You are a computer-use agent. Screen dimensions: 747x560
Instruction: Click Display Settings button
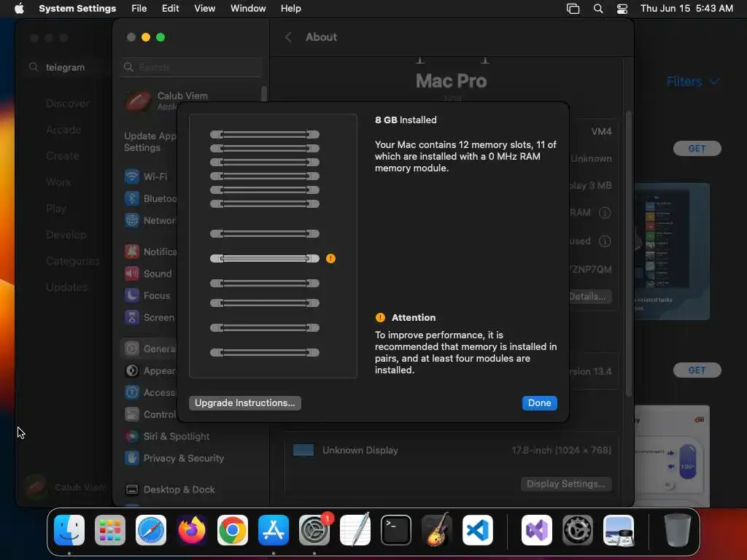[x=566, y=484]
